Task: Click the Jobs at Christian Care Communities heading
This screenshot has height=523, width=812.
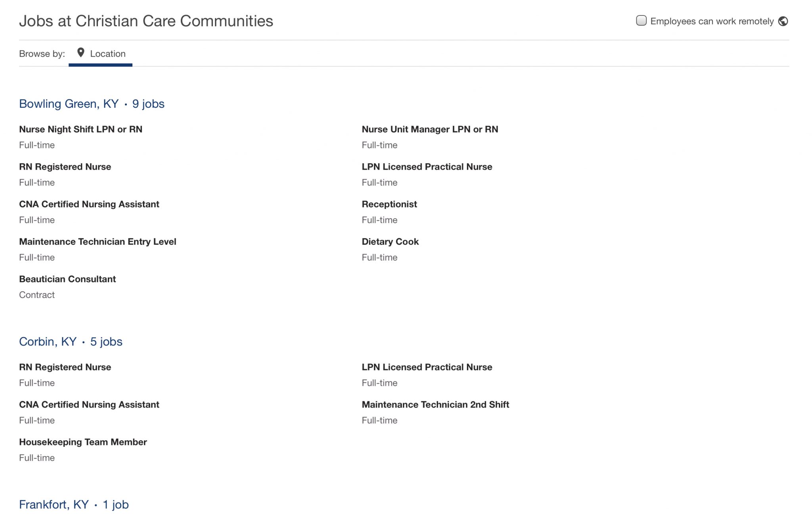Action: click(x=146, y=21)
